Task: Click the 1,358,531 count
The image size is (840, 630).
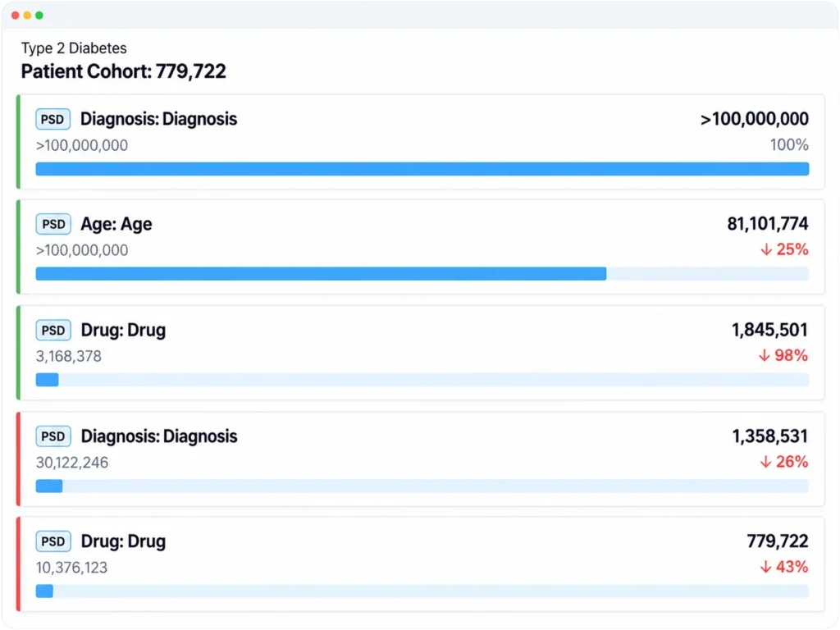Action: point(769,436)
